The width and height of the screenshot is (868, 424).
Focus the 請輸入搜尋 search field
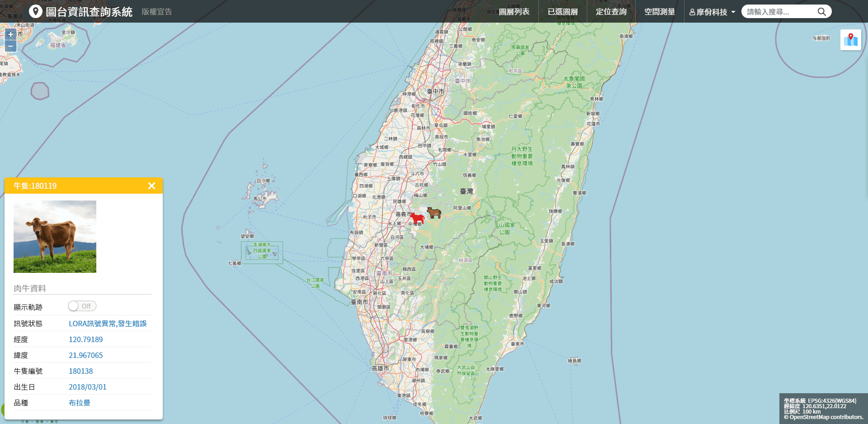click(780, 12)
